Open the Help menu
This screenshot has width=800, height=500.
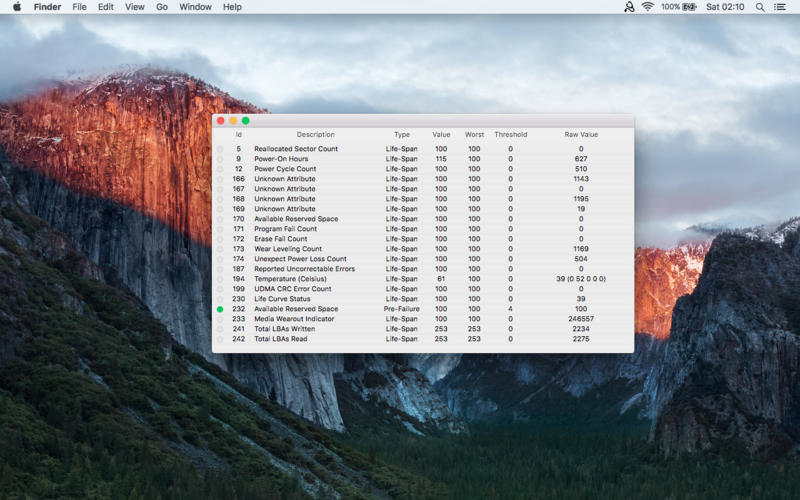pos(232,7)
